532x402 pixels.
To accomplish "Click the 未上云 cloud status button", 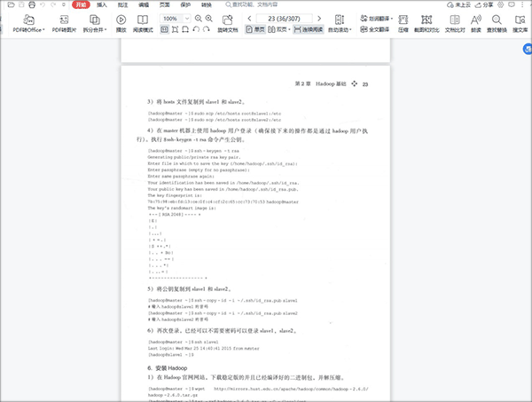I will (458, 4).
